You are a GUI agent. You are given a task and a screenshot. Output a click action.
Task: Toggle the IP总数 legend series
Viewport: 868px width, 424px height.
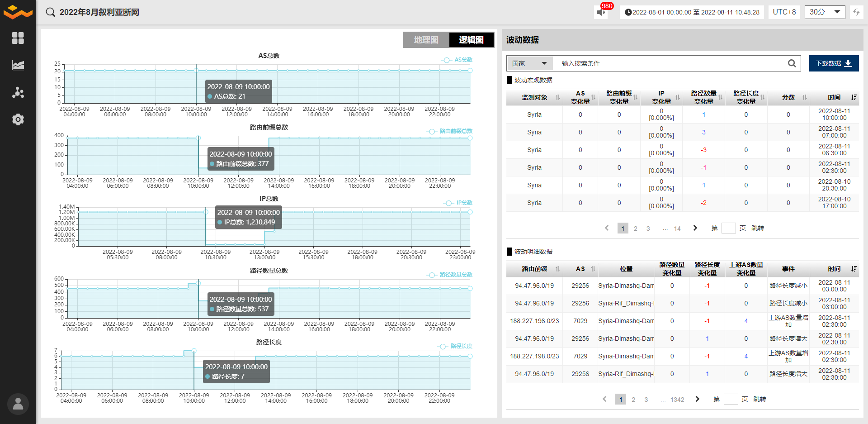click(x=458, y=203)
